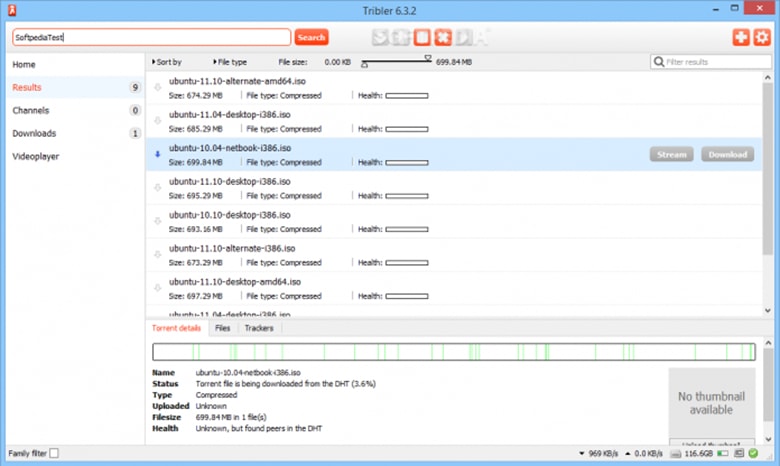780x466 pixels.
Task: Click the orange add torrent plus icon
Action: click(741, 37)
